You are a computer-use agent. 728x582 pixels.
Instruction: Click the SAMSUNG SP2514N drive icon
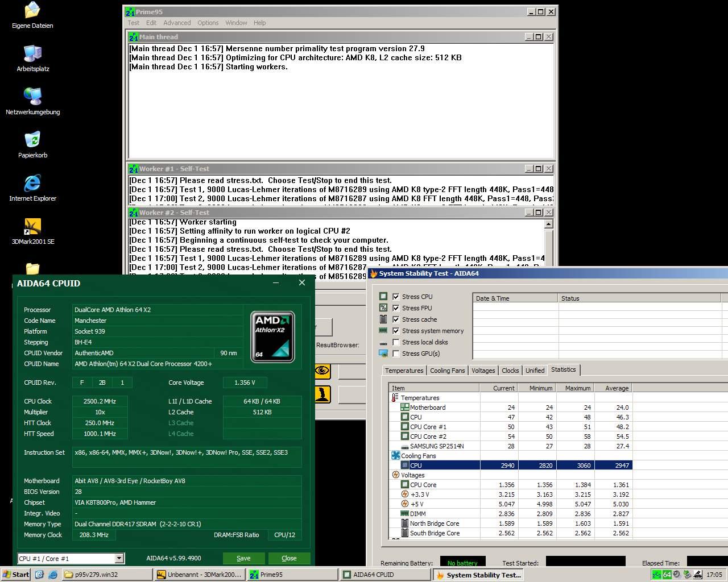pos(405,446)
